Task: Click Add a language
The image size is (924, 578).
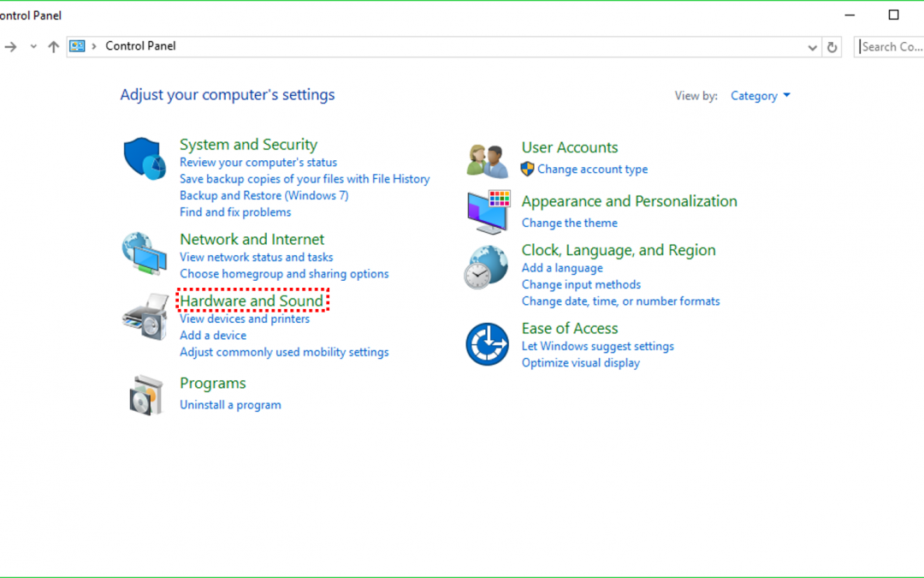Action: click(x=562, y=268)
